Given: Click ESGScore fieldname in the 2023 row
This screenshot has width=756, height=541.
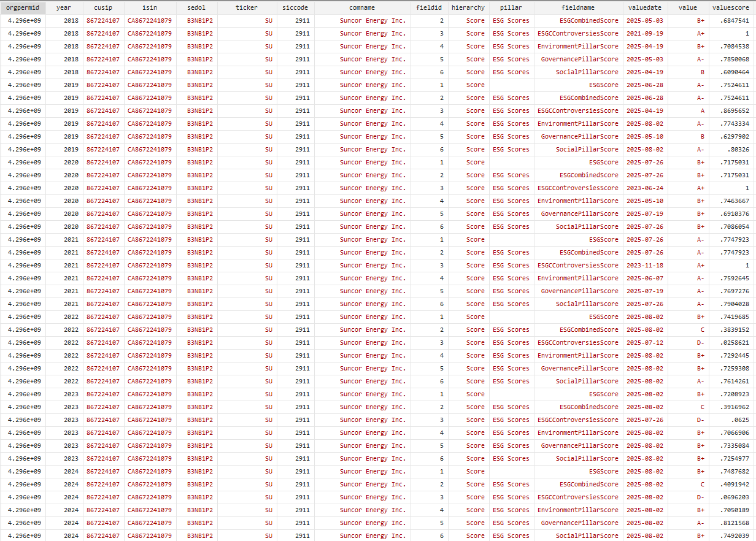Looking at the screenshot, I should click(578, 394).
